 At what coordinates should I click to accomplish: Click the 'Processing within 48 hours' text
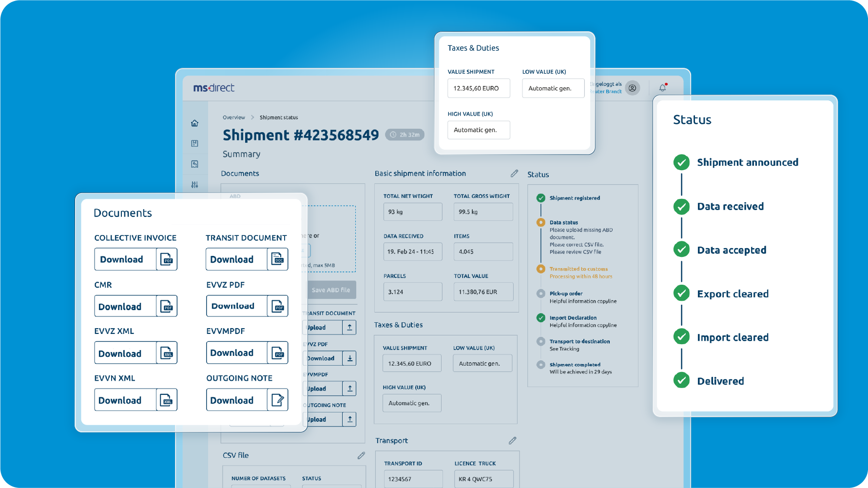pyautogui.click(x=581, y=276)
